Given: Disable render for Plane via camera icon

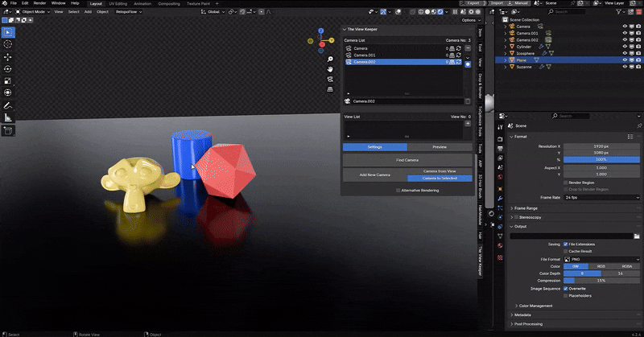Looking at the screenshot, I should click(638, 60).
